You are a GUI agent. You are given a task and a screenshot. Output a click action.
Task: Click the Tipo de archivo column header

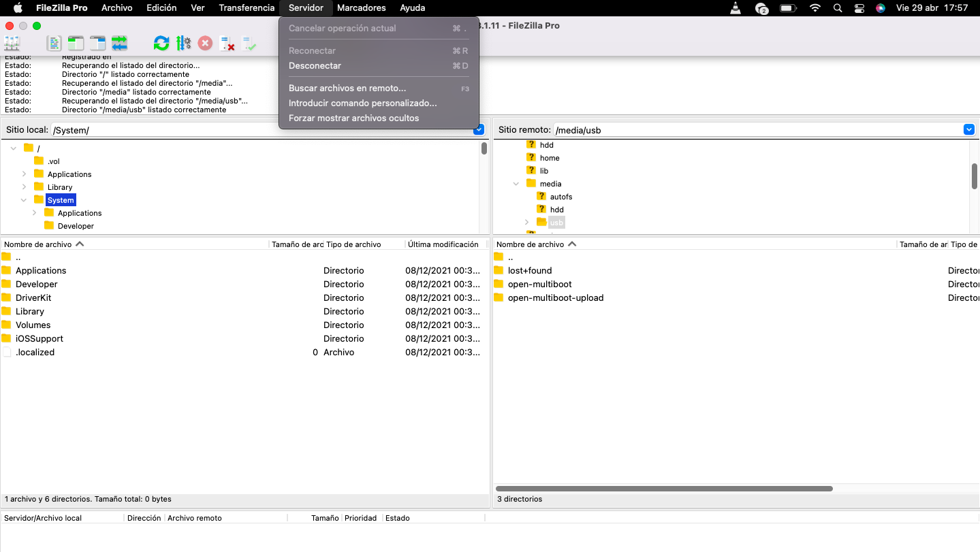coord(353,244)
